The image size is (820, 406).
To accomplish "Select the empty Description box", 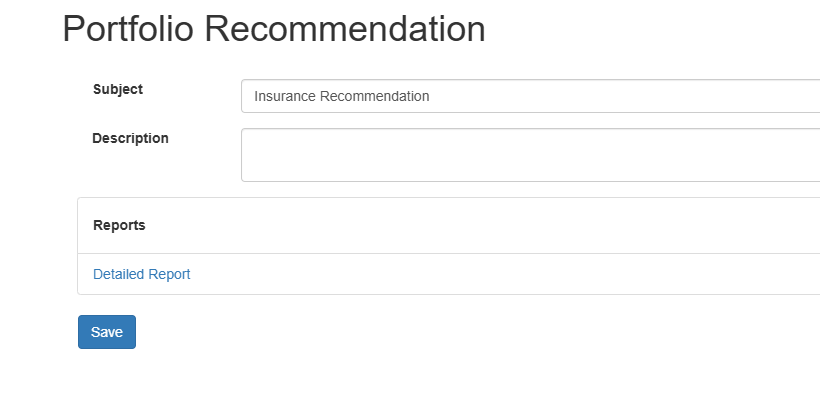I will (530, 155).
